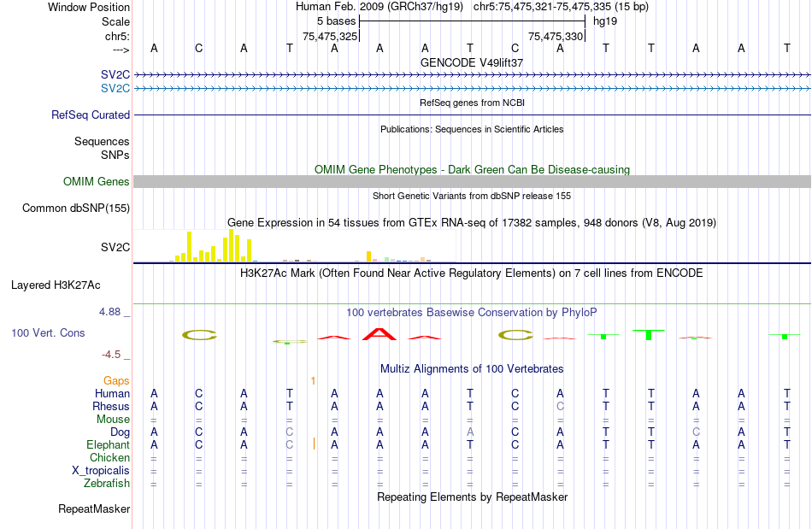Click the SNPs publications track label

tap(115, 155)
